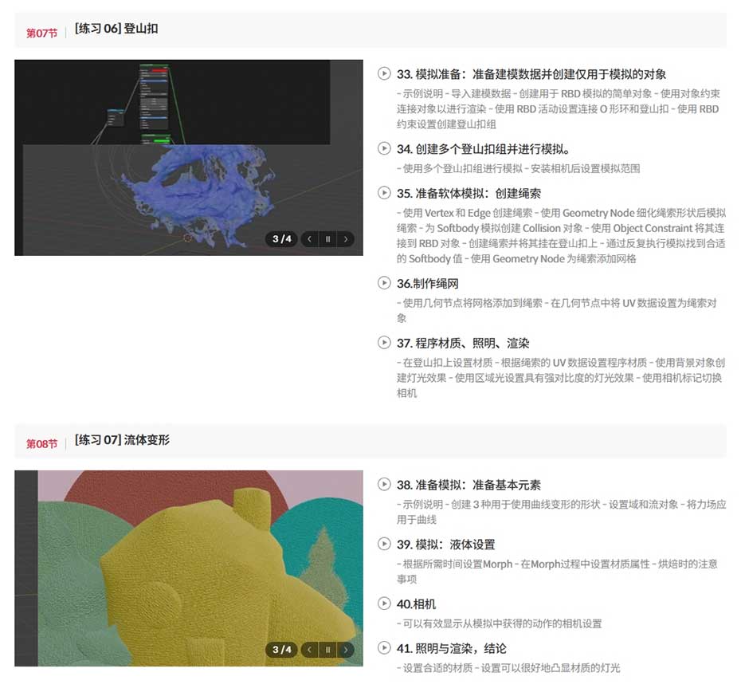This screenshot has width=741, height=700.
Task: Click play icon beside lesson 37
Action: point(384,343)
